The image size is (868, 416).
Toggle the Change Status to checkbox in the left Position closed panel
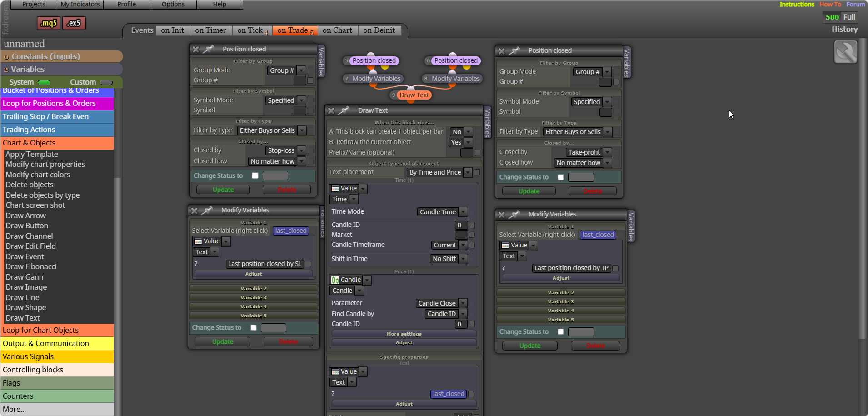tap(255, 175)
